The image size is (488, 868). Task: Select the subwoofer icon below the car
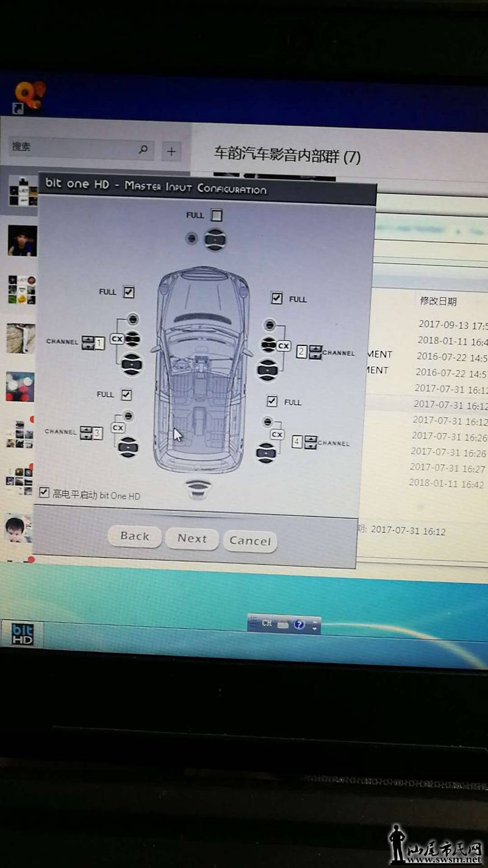click(196, 489)
